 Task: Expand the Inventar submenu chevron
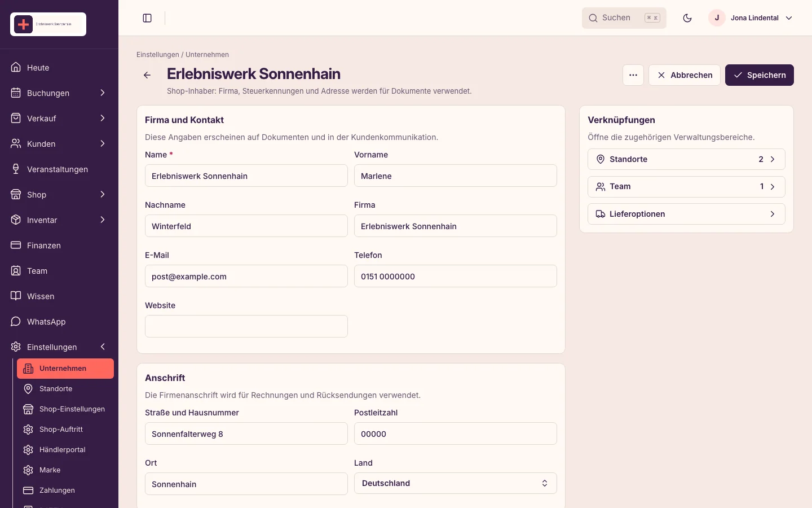click(x=103, y=220)
